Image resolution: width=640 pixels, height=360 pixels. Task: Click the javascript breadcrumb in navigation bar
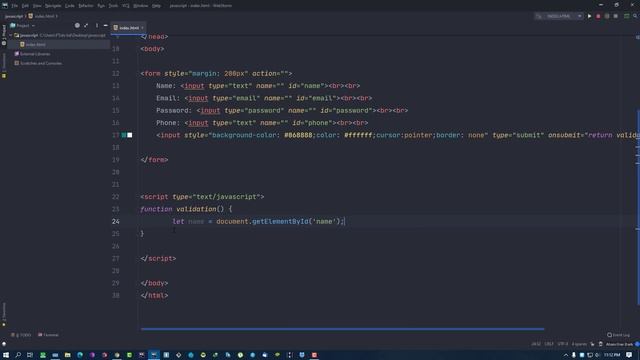click(14, 16)
